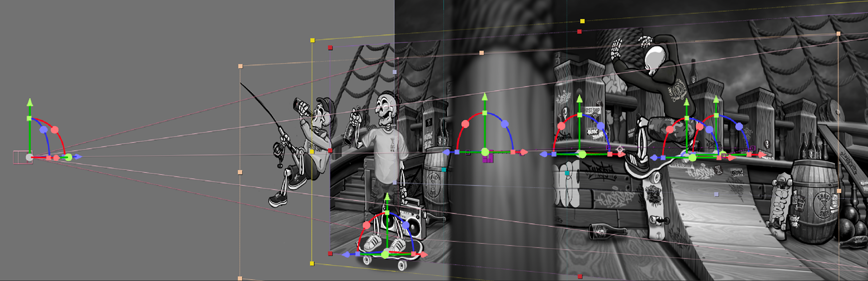The height and width of the screenshot is (281, 868).
Task: Click the red rotation dot on camera gizmo
Action: pos(55,130)
